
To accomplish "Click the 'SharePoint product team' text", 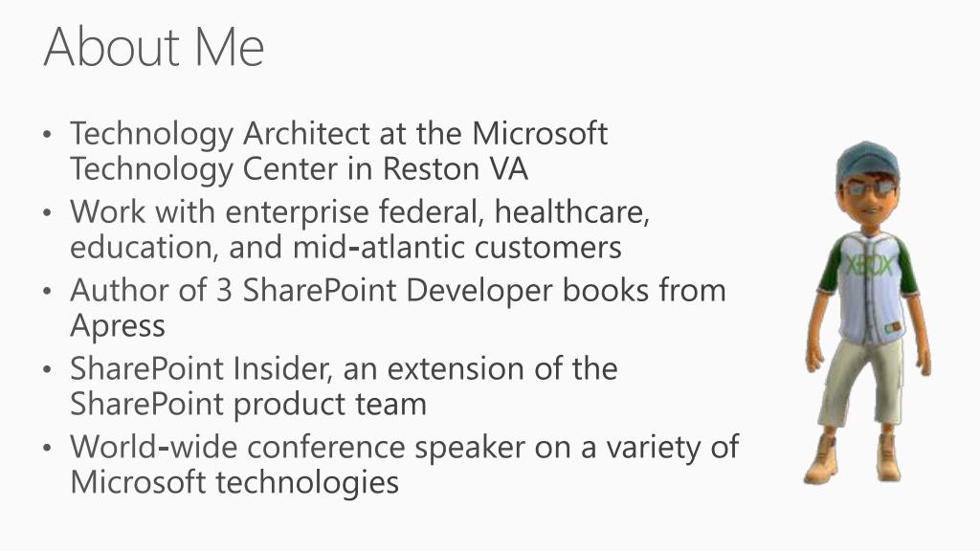I will 248,405.
